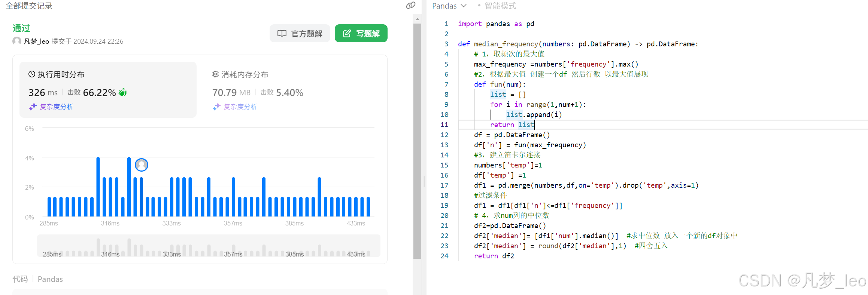
Task: Click the user avatar beside 凡梦_leo
Action: pyautogui.click(x=17, y=41)
